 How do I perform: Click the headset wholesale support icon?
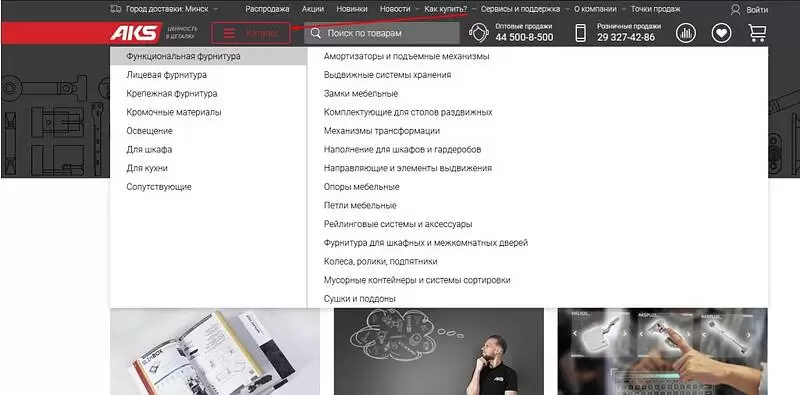(x=479, y=33)
